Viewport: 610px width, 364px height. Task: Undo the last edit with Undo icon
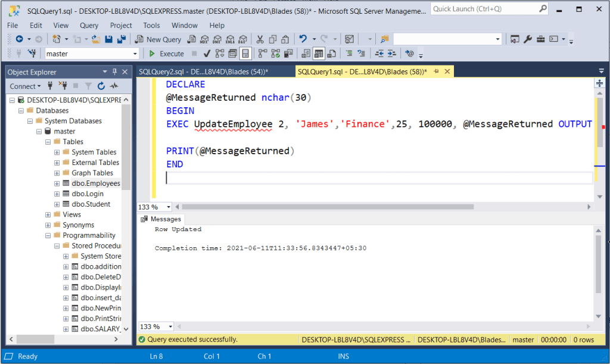pos(302,39)
